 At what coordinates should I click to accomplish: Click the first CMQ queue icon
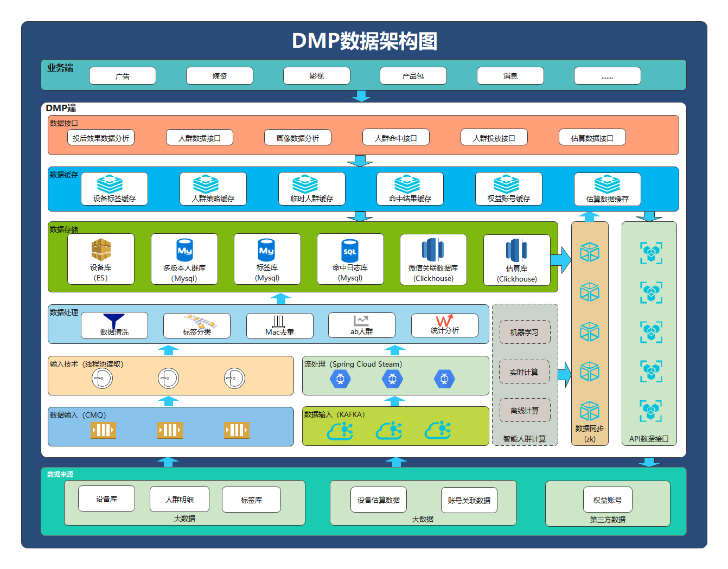[103, 430]
